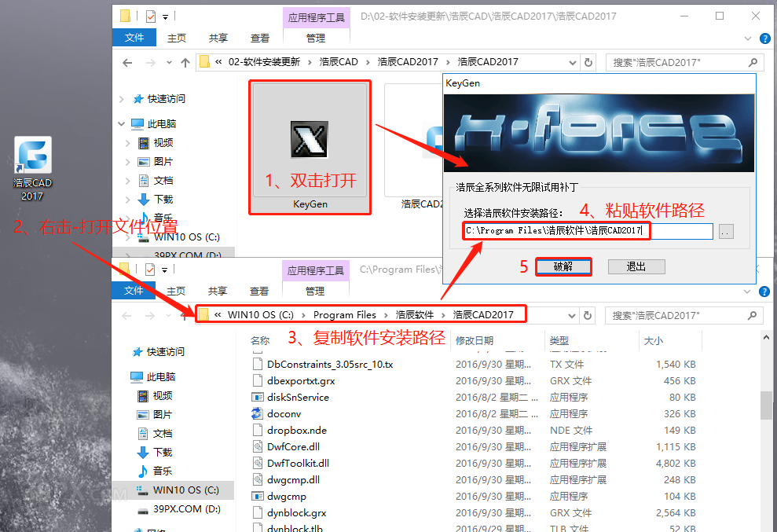Expand the top Explorer address history dropdown
This screenshot has width=777, height=532.
click(x=573, y=63)
